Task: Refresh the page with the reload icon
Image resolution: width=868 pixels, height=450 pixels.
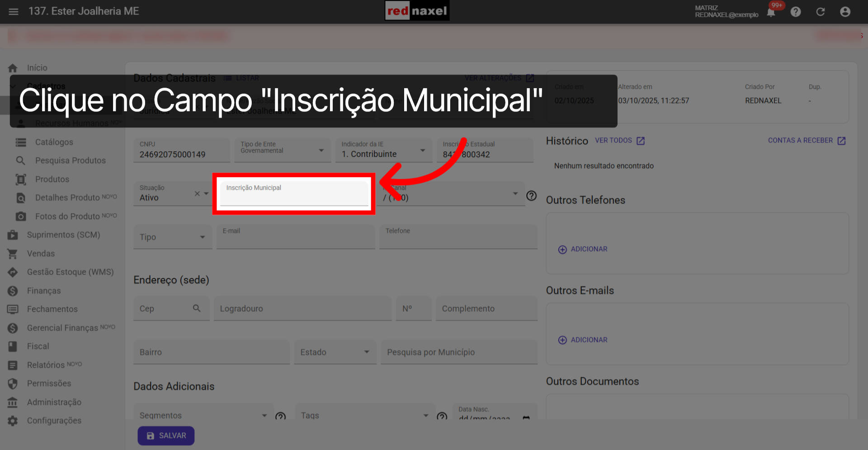Action: coord(821,12)
